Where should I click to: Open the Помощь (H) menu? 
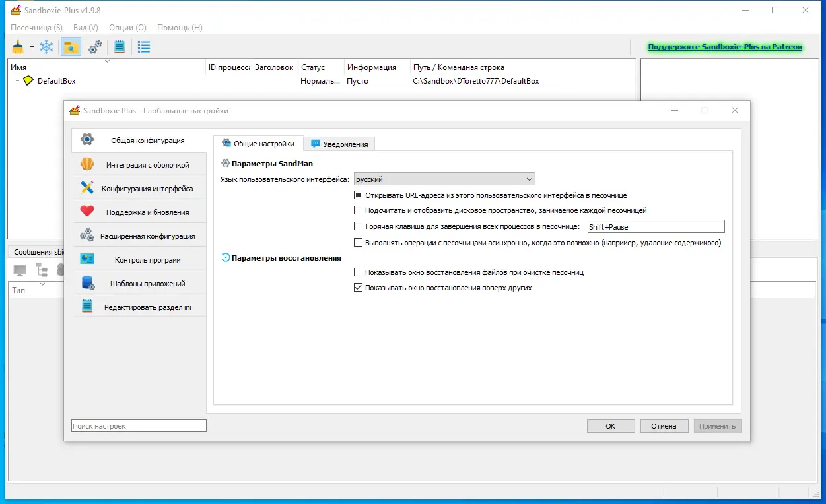coord(180,28)
